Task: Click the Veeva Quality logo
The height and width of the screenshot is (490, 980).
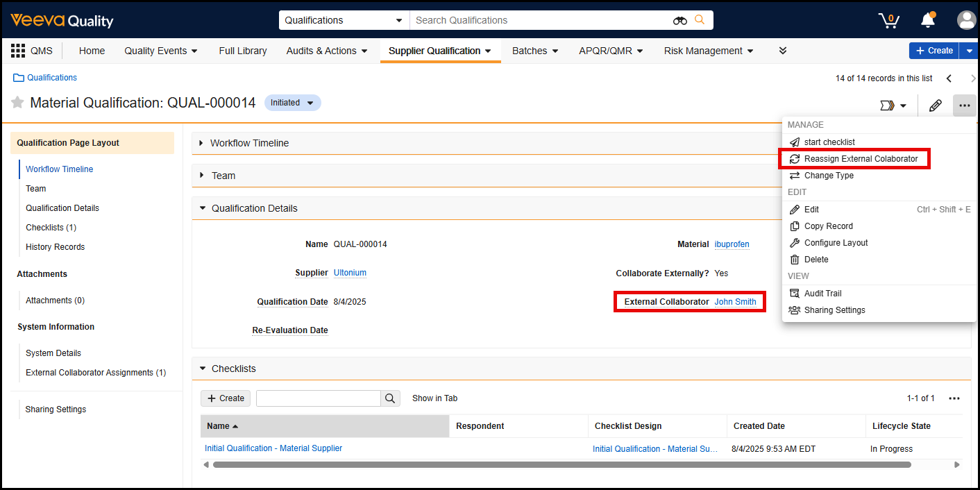Action: [62, 20]
